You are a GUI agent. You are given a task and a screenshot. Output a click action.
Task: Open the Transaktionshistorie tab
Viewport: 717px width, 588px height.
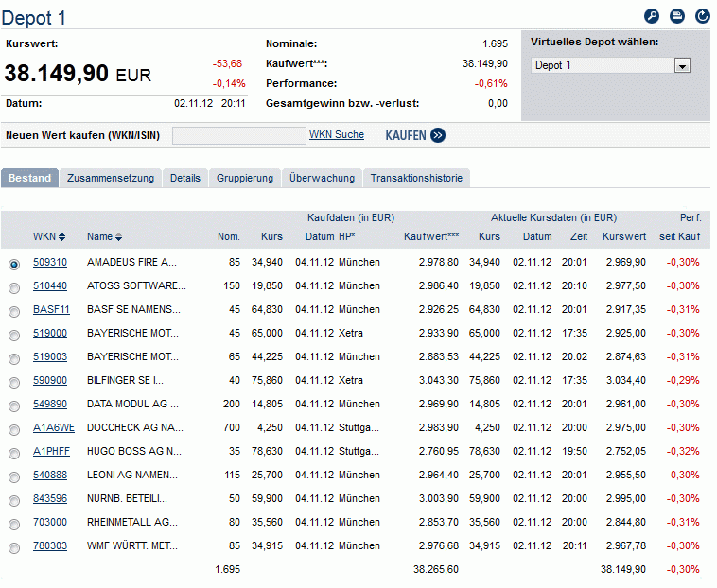point(416,178)
